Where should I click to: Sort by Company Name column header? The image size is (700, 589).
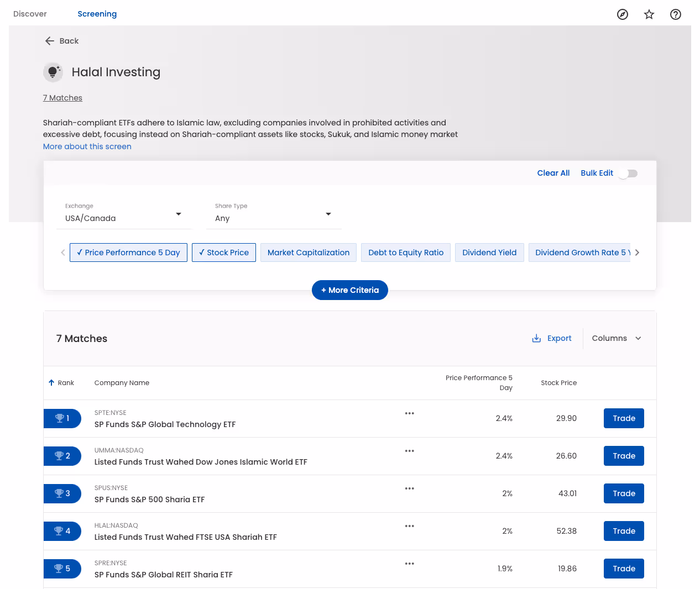122,382
